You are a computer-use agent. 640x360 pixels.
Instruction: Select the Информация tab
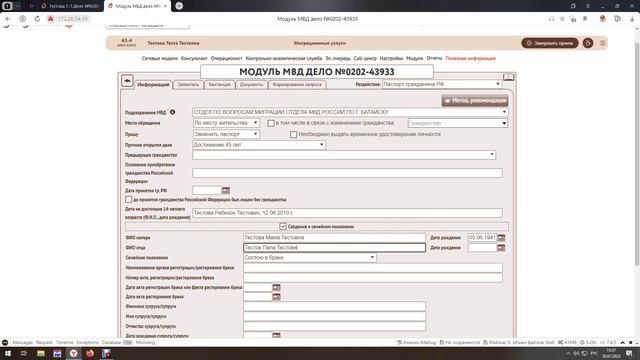click(153, 84)
